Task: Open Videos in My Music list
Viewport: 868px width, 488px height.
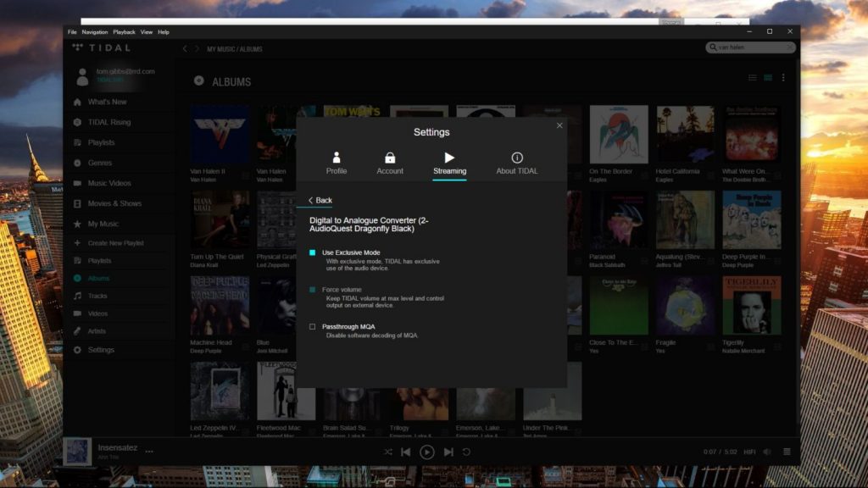Action: [x=97, y=313]
